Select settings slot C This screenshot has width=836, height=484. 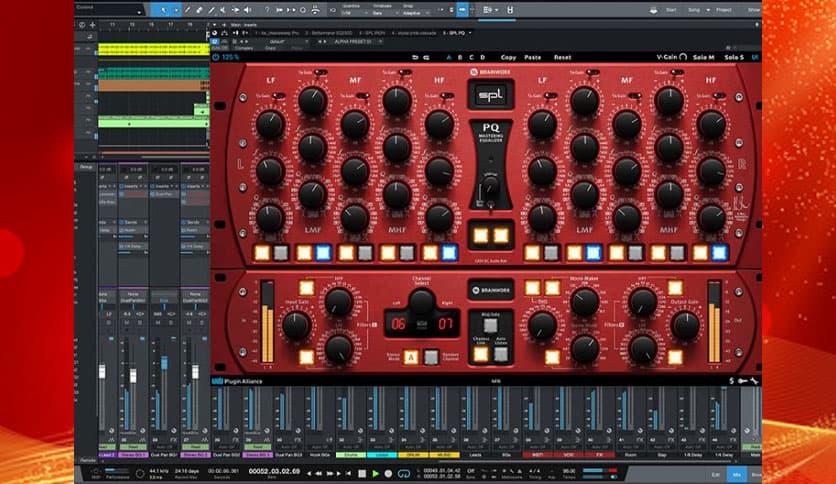tap(471, 57)
